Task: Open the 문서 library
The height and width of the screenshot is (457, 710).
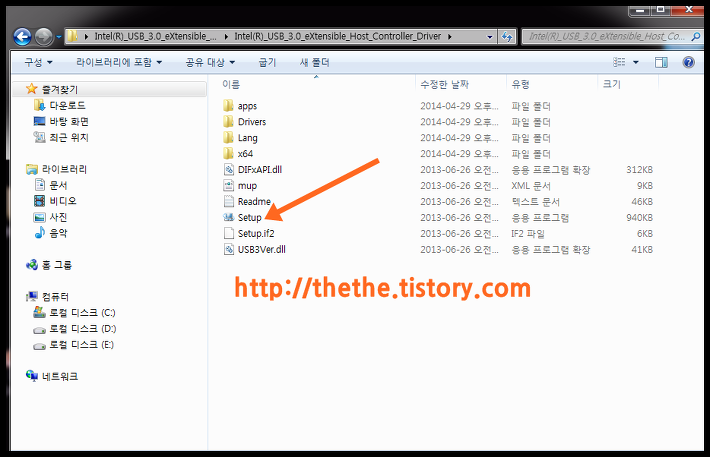Action: [58, 185]
